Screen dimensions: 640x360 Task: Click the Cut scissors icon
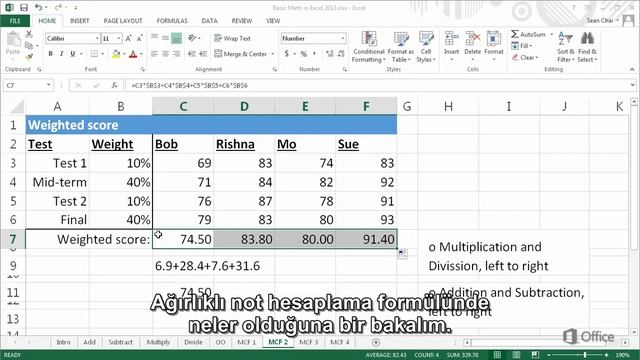pos(29,34)
